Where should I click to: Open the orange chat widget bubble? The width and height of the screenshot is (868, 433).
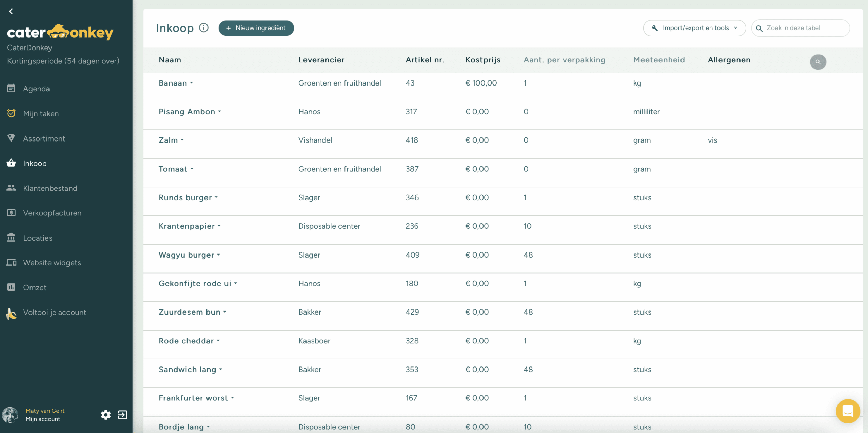(847, 411)
